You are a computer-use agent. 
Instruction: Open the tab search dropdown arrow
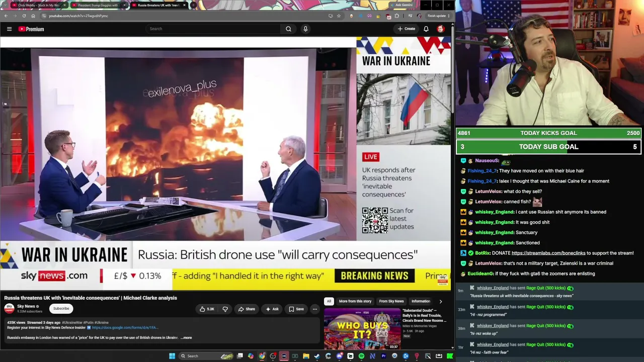pos(5,5)
